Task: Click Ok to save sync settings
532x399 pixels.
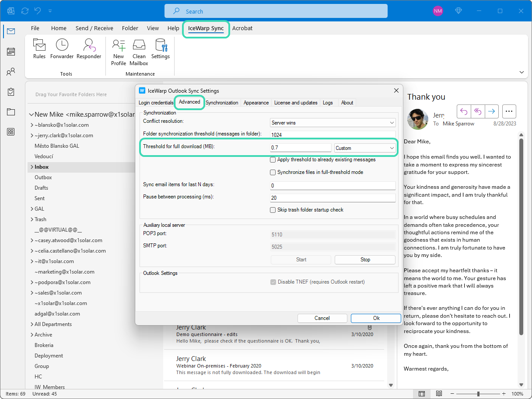Action: [376, 318]
